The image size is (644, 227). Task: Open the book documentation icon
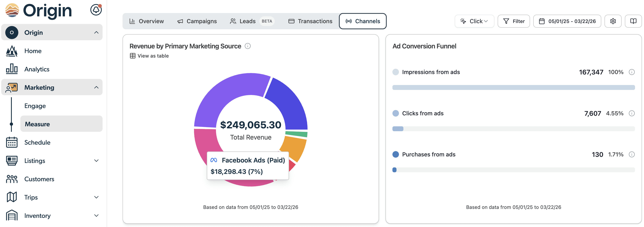coord(633,21)
